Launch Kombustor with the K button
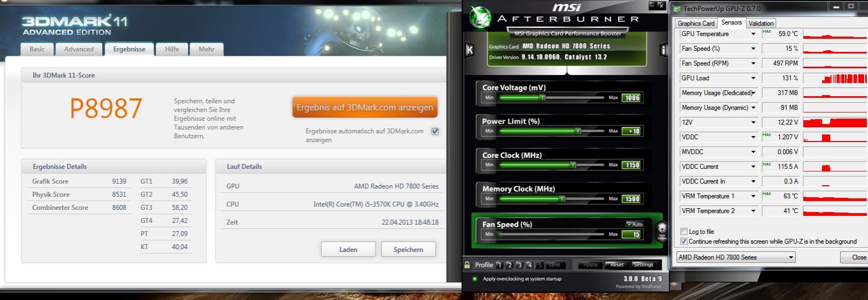Image resolution: width=868 pixels, height=300 pixels. pos(470,50)
